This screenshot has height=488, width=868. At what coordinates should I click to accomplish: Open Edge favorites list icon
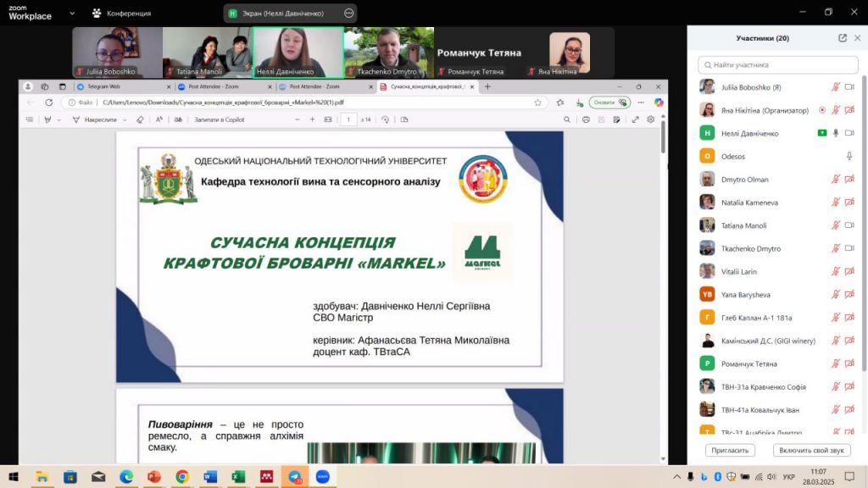click(x=560, y=103)
